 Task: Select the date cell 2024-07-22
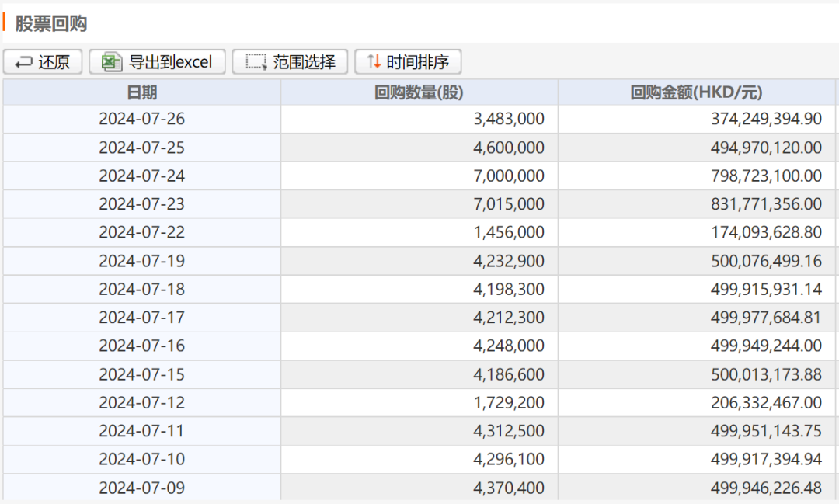[142, 232]
